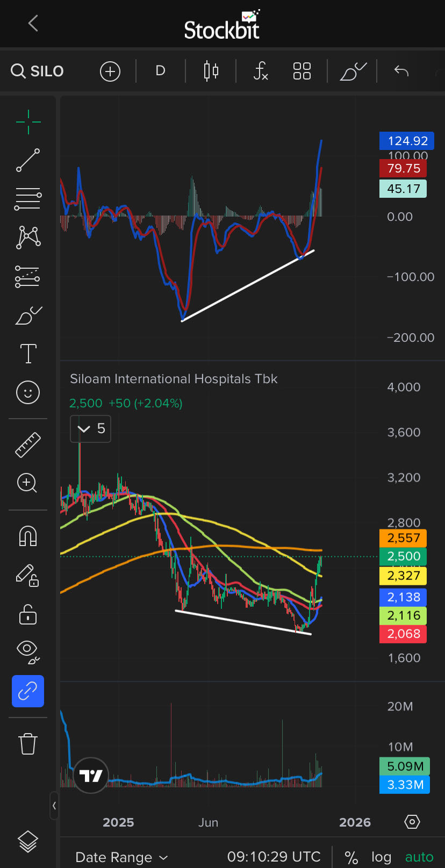Image resolution: width=445 pixels, height=868 pixels.
Task: Open the forecast projection tool
Action: pyautogui.click(x=28, y=276)
